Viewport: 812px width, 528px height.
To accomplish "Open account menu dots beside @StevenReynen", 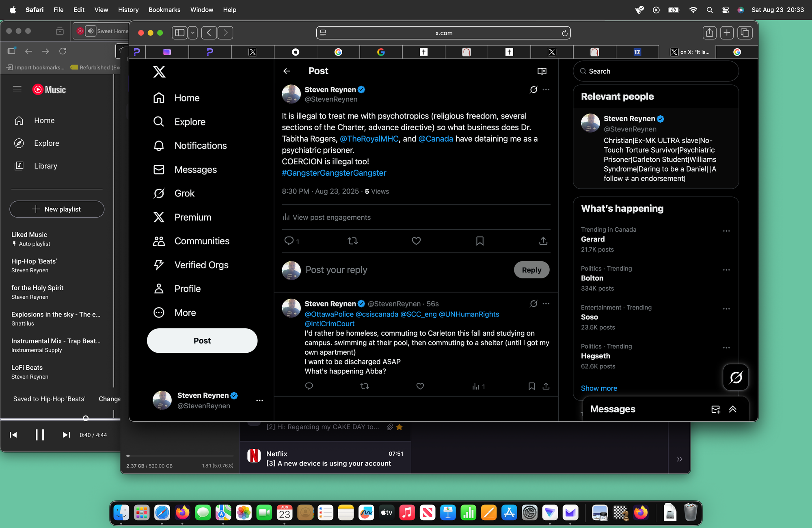I will (x=259, y=401).
